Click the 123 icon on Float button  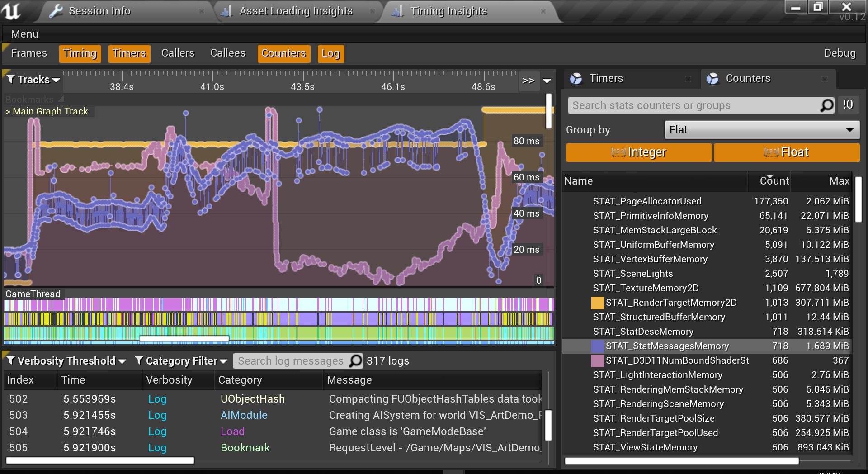click(771, 152)
